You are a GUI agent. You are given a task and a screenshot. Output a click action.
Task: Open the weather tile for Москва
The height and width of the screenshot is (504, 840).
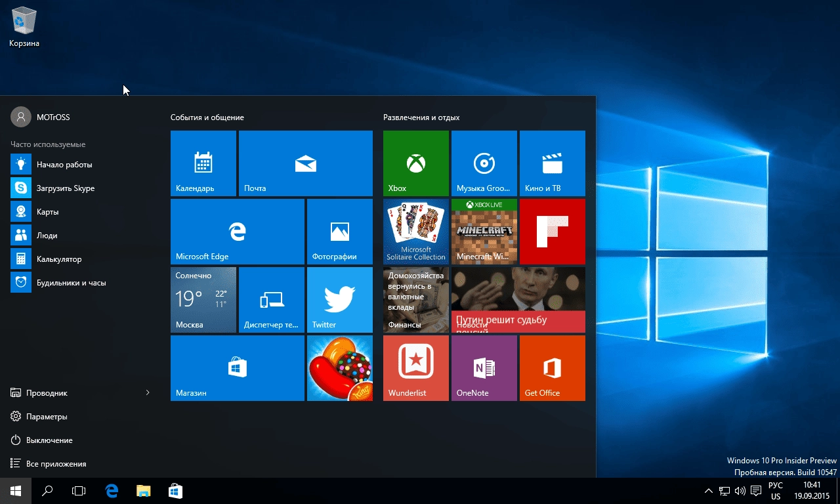point(203,300)
